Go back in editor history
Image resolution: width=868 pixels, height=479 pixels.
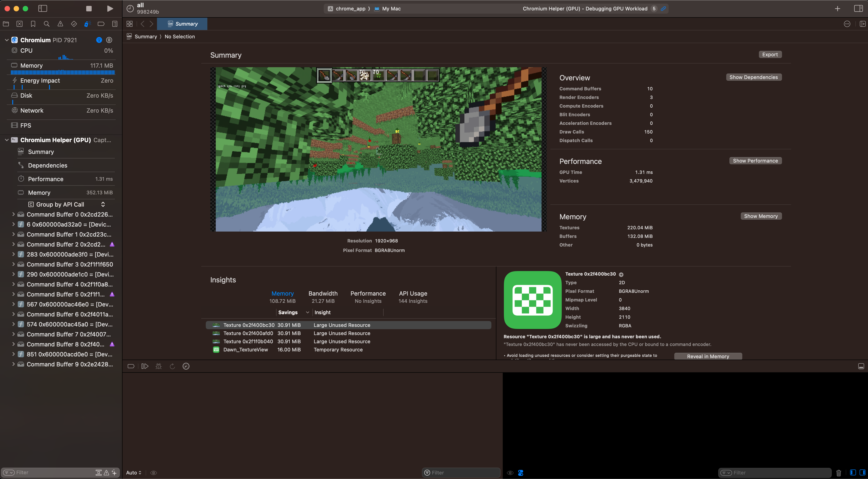click(142, 24)
